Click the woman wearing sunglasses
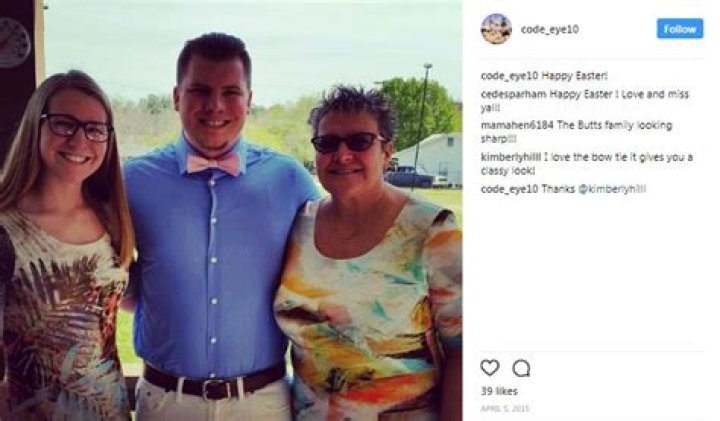 click(x=367, y=257)
